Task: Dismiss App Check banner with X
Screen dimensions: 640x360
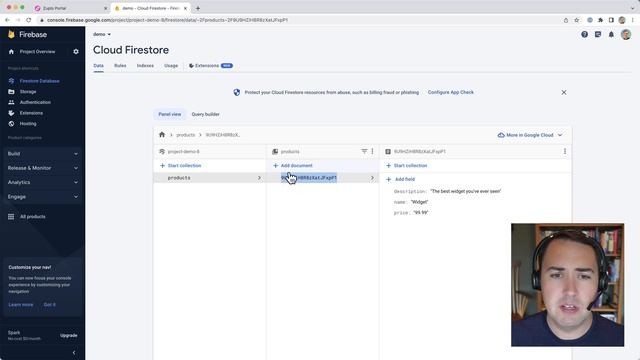Action: click(x=564, y=93)
